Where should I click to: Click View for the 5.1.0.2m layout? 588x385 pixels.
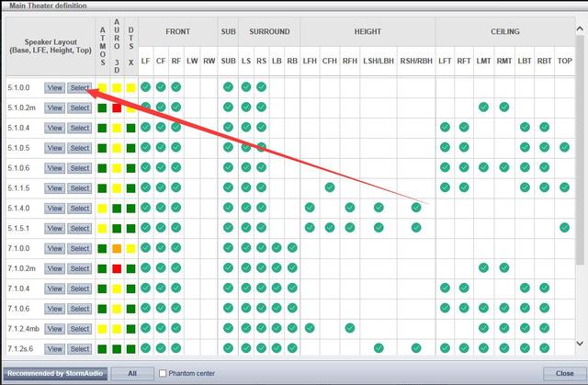55,108
